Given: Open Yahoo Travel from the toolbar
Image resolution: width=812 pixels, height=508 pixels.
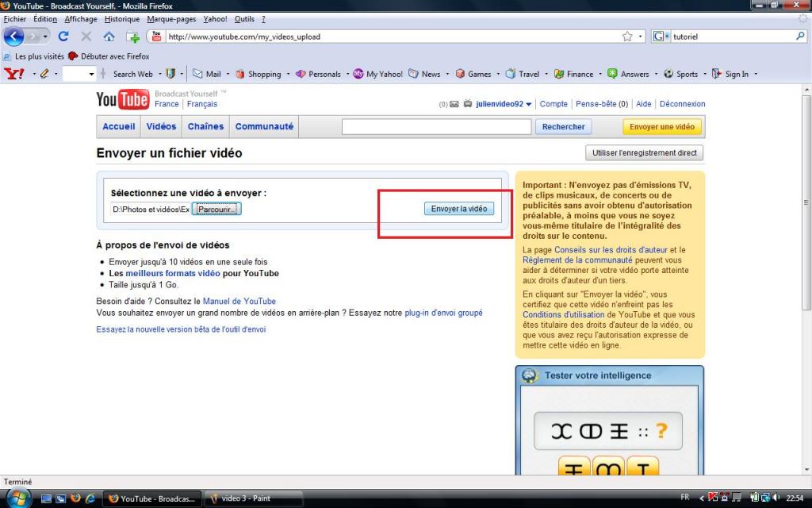Looking at the screenshot, I should [x=523, y=74].
